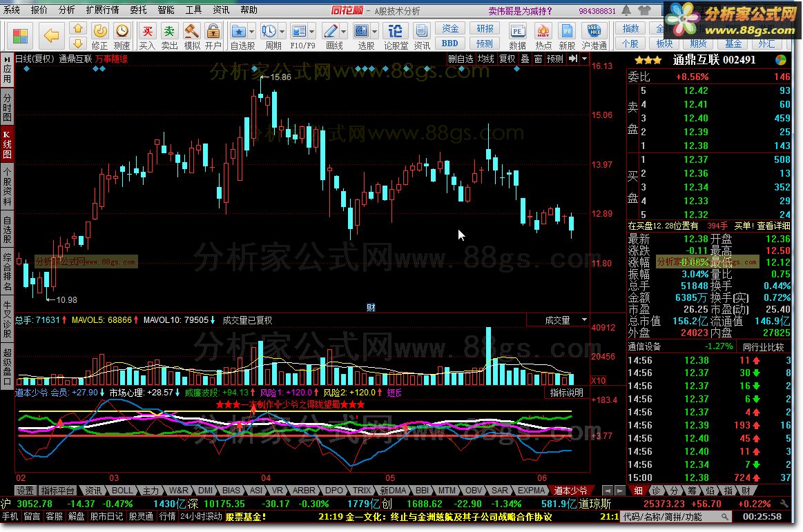Click the wrench settings icon in status bar
The image size is (803, 532).
(784, 504)
